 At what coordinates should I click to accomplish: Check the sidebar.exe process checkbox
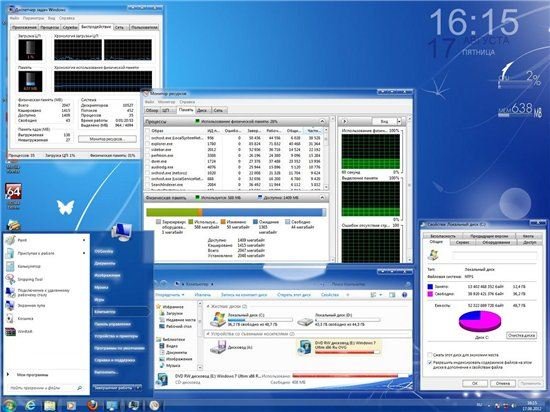(x=148, y=150)
